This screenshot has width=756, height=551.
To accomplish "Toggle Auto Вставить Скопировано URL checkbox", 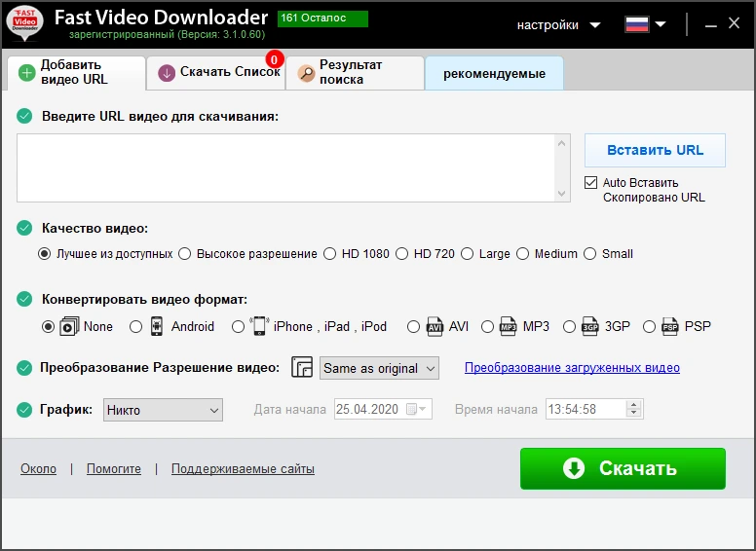I will click(x=590, y=183).
